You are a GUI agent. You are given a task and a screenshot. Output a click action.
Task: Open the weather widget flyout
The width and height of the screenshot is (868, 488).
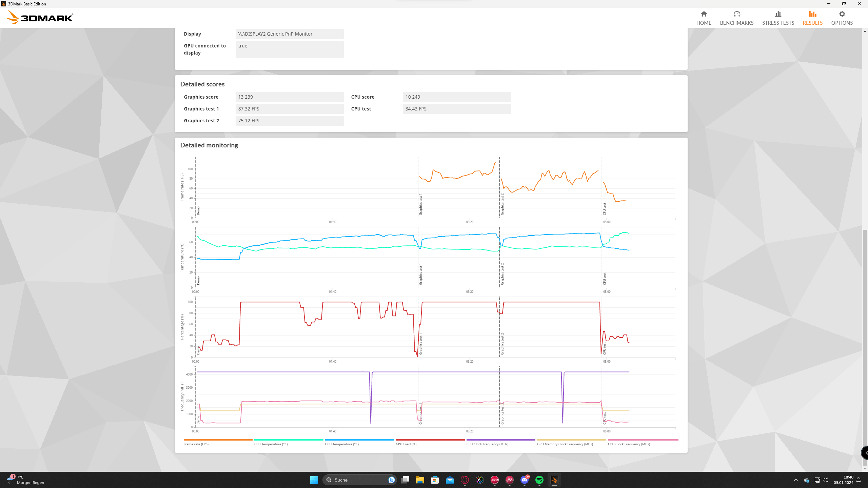click(x=25, y=480)
